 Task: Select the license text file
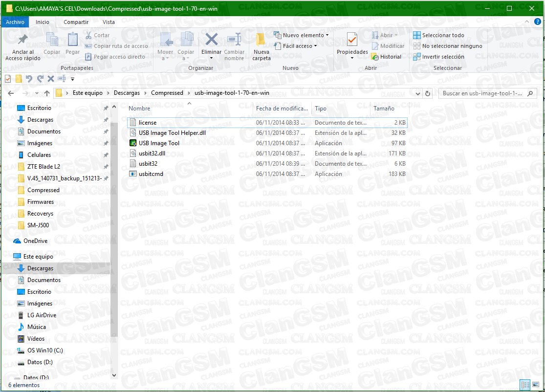pos(267,123)
